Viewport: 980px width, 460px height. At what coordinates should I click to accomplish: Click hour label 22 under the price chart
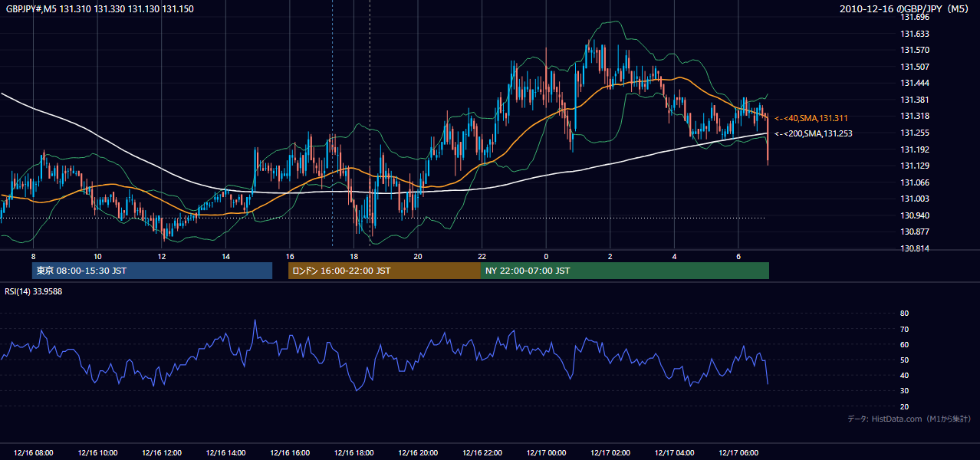click(482, 256)
